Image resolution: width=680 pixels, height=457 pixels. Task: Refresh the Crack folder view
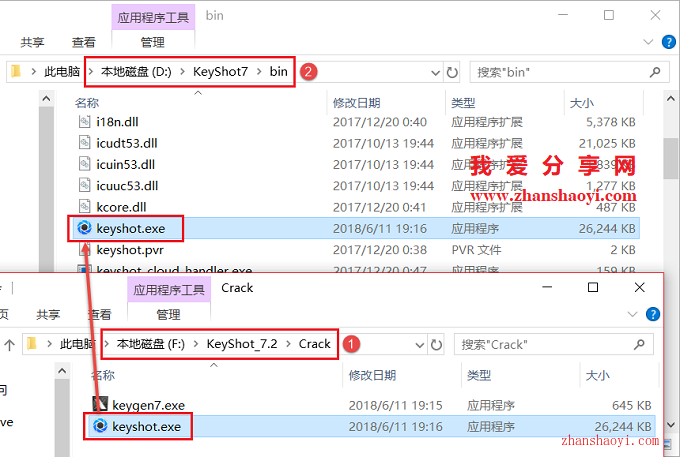436,345
